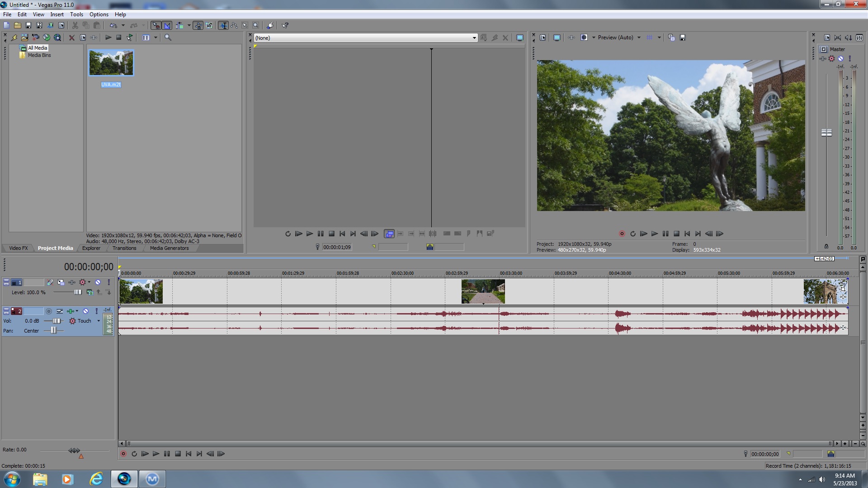The height and width of the screenshot is (488, 868).
Task: Click the Search media bins magnifier icon
Action: pyautogui.click(x=168, y=38)
